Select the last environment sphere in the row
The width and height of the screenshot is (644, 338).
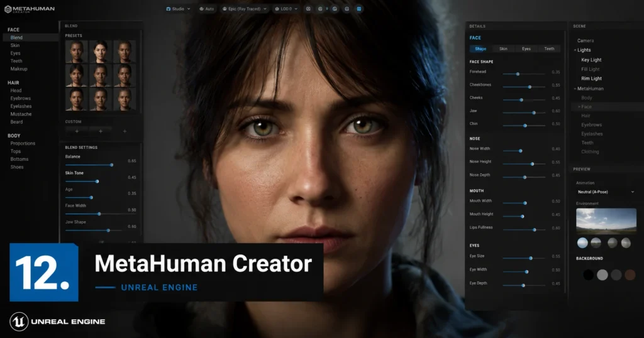(x=626, y=243)
